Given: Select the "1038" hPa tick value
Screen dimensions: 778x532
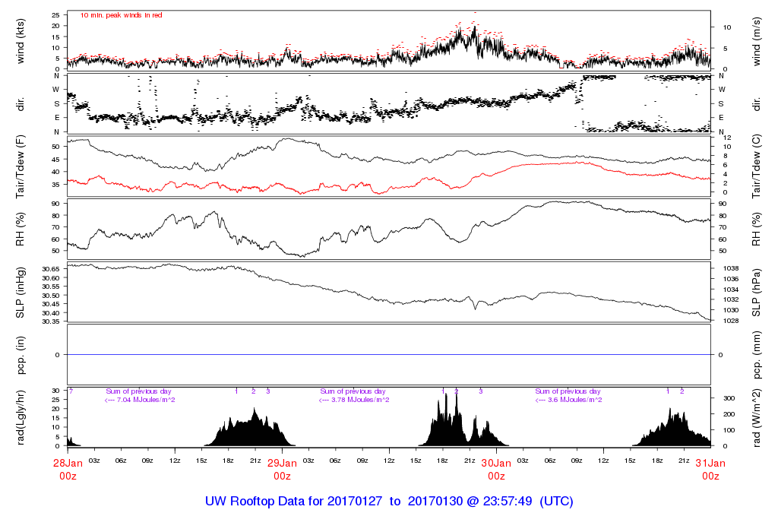Looking at the screenshot, I should point(731,268).
